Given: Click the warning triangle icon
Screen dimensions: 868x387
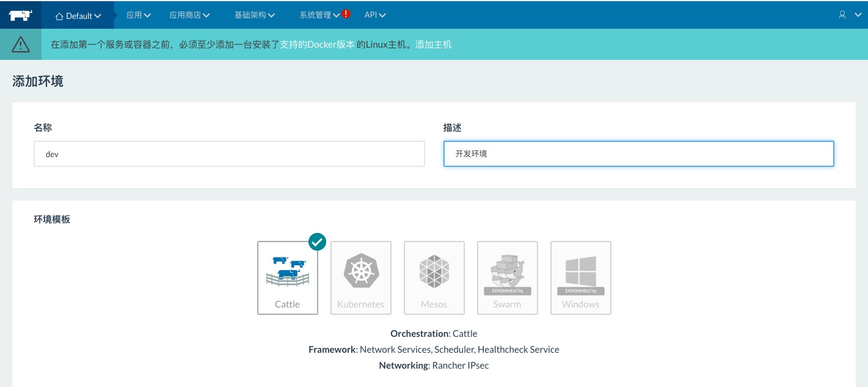Looking at the screenshot, I should [x=20, y=44].
